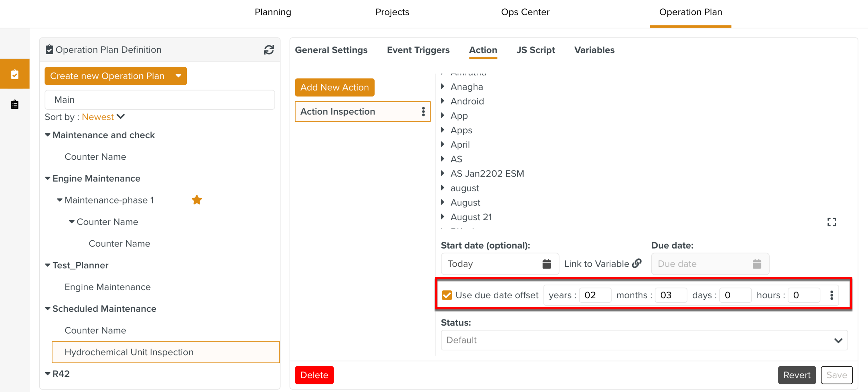Click the Link to Variable chain icon
Viewport: 868px width, 392px height.
pyautogui.click(x=637, y=264)
